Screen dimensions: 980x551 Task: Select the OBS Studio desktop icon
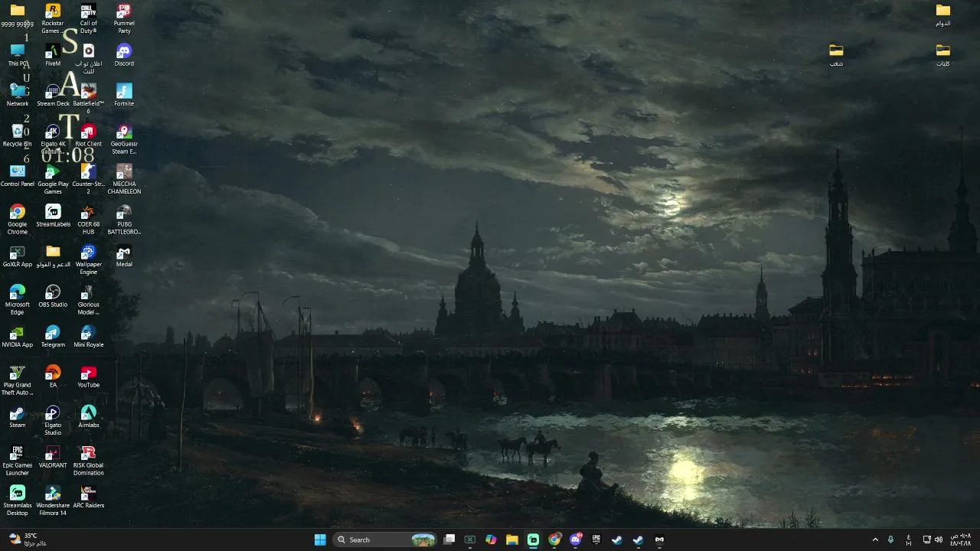[53, 296]
